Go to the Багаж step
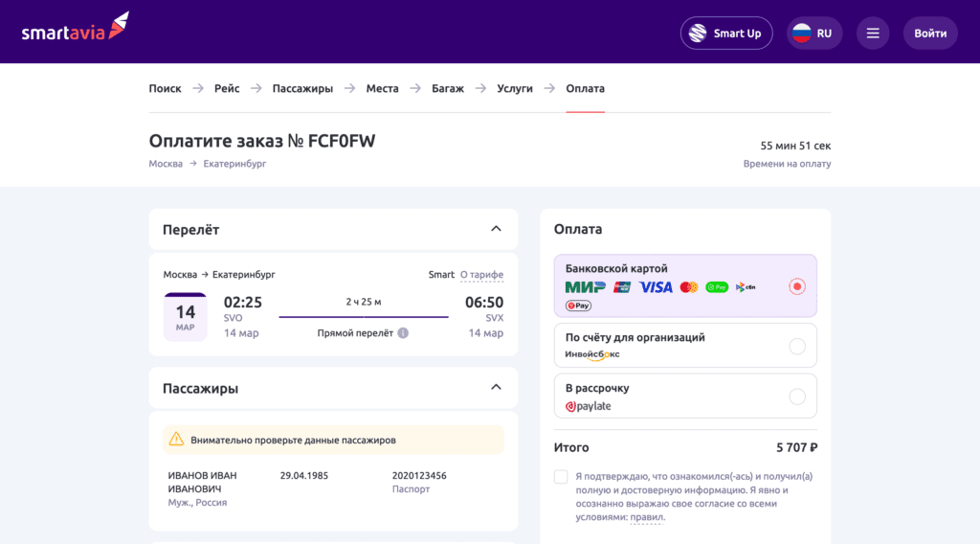This screenshot has height=544, width=980. point(448,89)
